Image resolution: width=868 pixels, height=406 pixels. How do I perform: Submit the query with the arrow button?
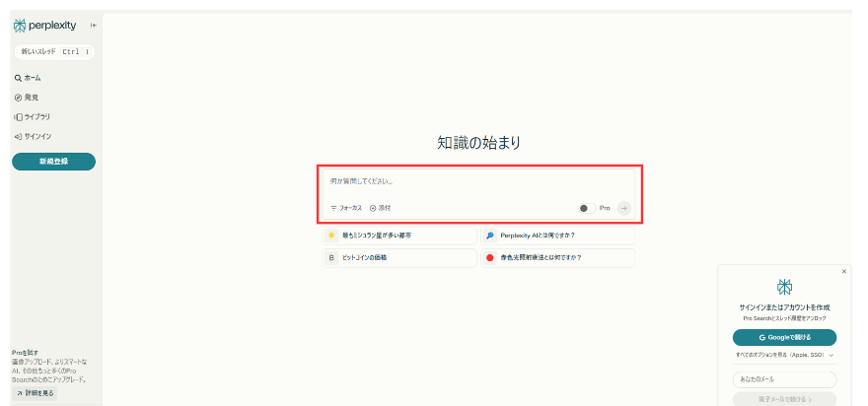[x=623, y=209]
